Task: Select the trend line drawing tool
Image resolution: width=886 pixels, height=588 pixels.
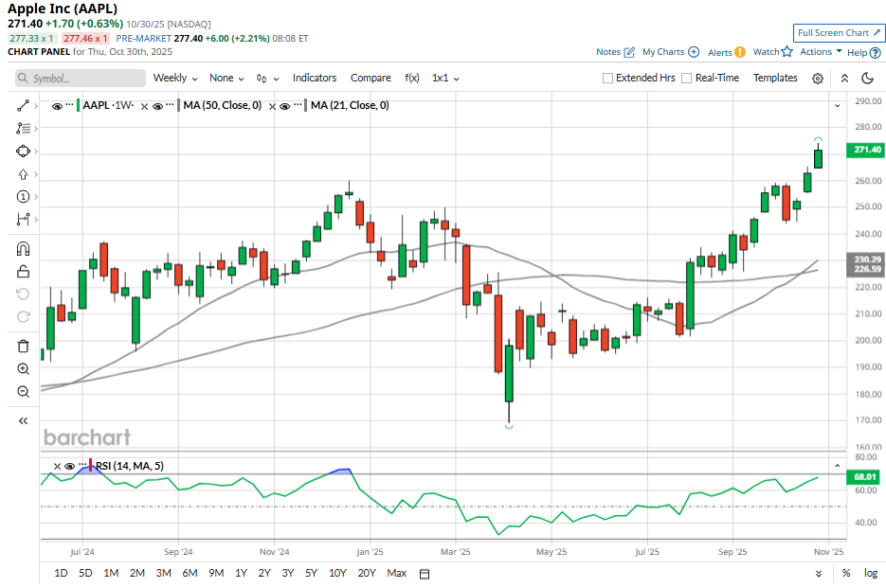Action: click(23, 105)
